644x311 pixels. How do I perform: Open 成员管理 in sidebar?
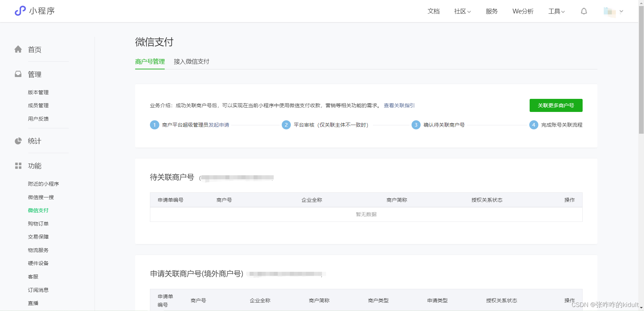click(x=38, y=106)
